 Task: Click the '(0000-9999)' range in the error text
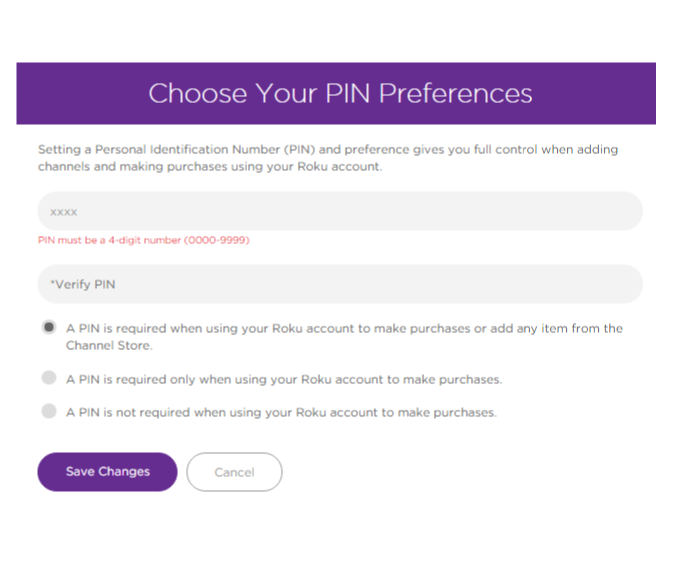pyautogui.click(x=217, y=240)
